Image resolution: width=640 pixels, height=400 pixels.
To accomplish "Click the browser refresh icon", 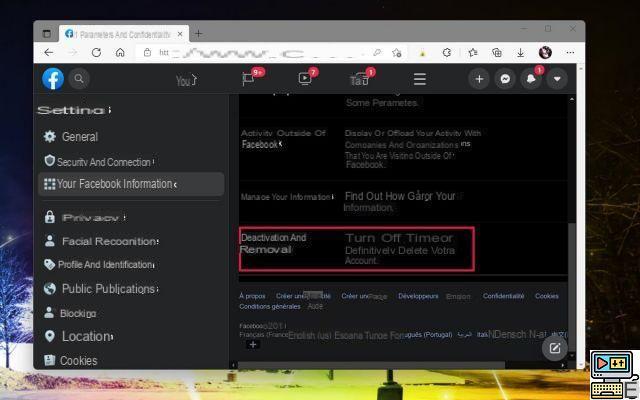I will (x=96, y=52).
